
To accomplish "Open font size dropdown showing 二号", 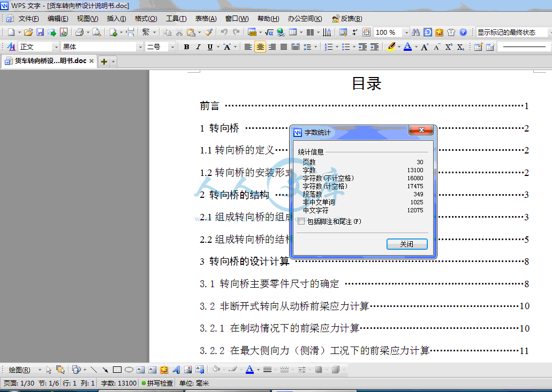I will coord(172,47).
